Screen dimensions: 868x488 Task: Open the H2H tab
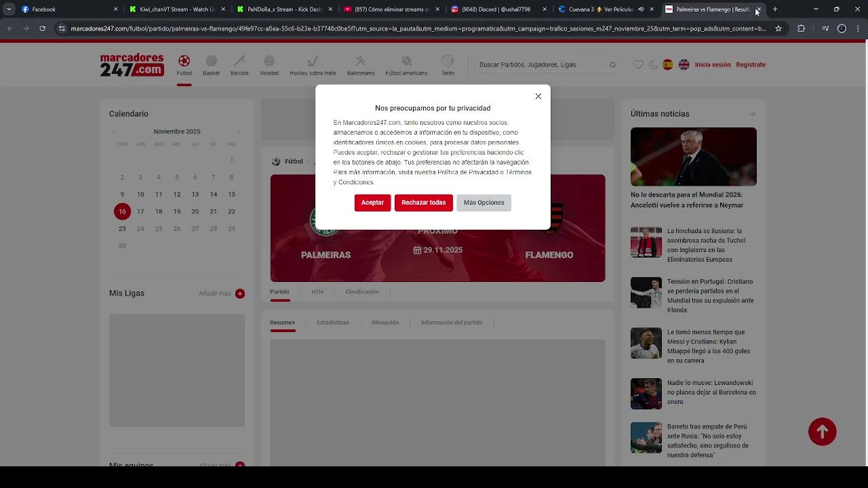(x=317, y=292)
